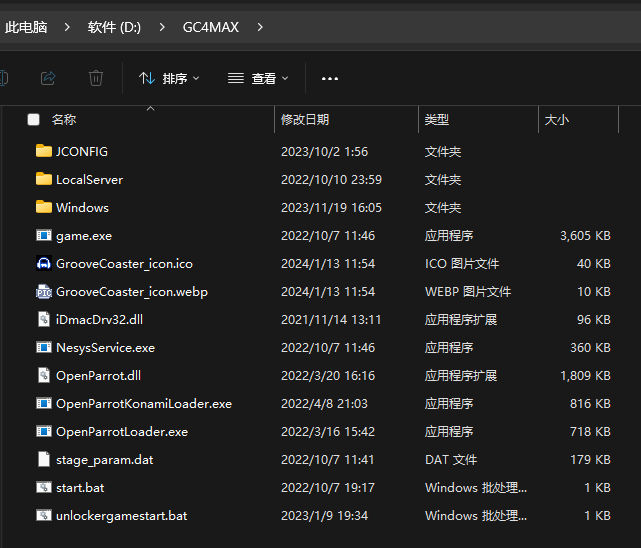Click the iDmacDrv32.dll file icon
The width and height of the screenshot is (641, 548).
coord(44,319)
